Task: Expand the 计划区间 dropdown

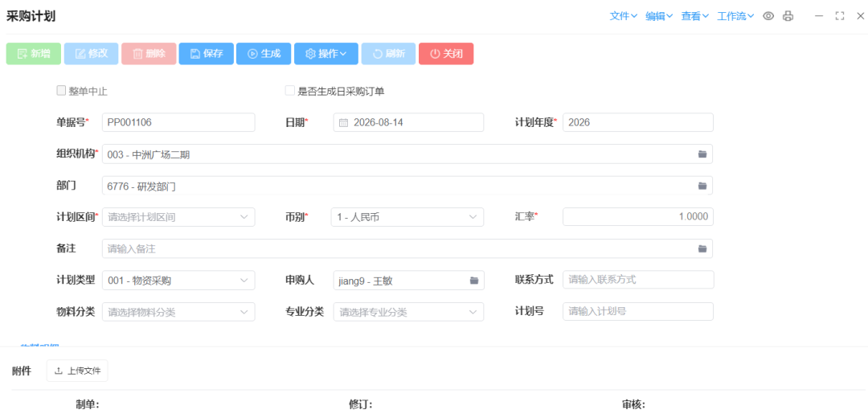Action: tap(244, 218)
